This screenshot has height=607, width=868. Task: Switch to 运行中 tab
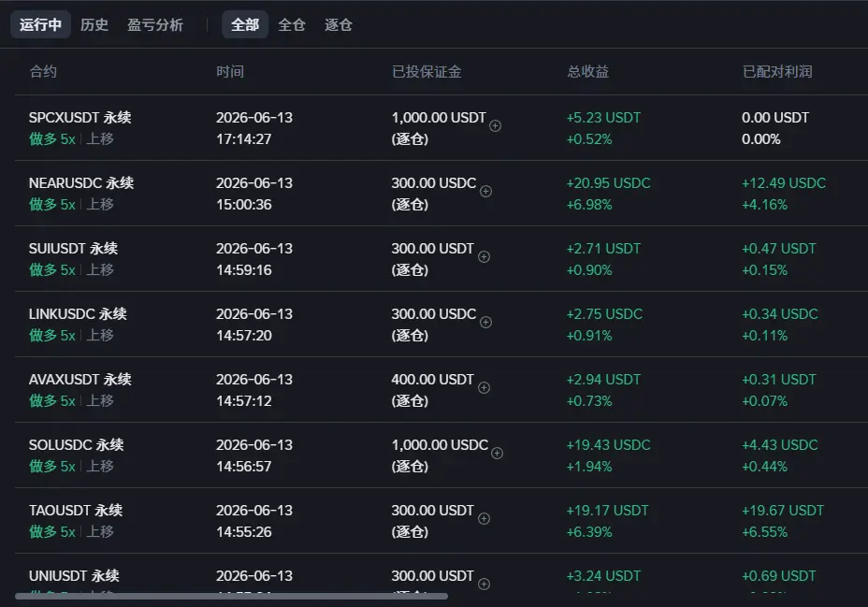tap(40, 24)
